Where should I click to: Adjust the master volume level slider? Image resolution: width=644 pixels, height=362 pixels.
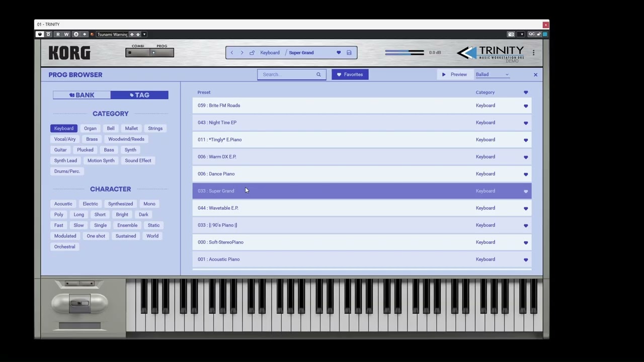(x=405, y=52)
